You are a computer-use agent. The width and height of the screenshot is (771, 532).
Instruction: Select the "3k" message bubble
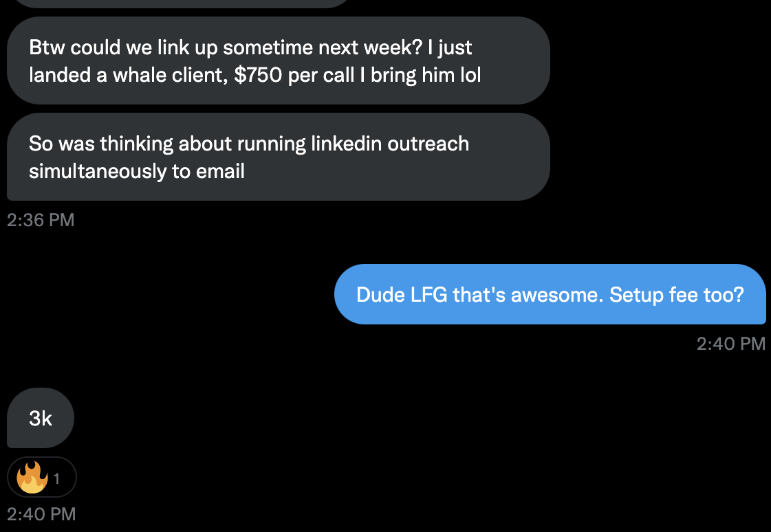coord(41,418)
